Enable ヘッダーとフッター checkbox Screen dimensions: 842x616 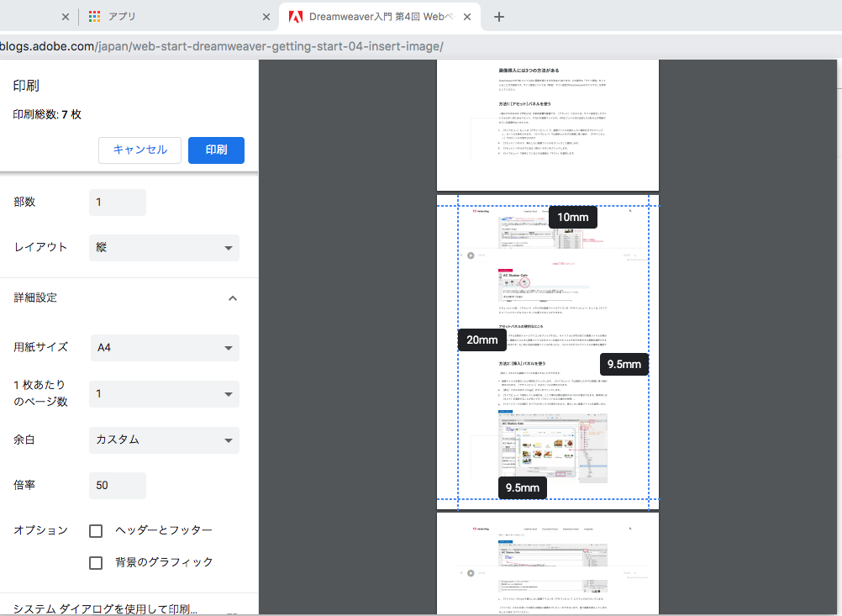96,531
